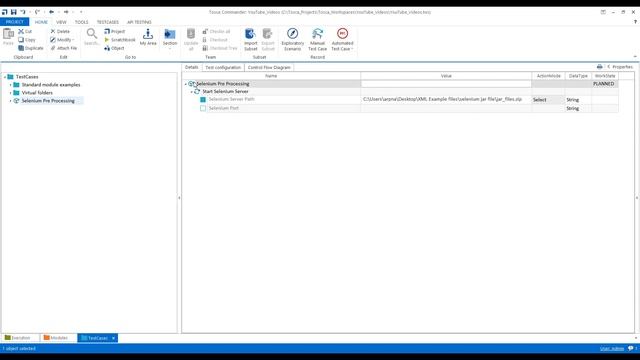640x360 pixels.
Task: Open the Test configuration tab
Action: tap(223, 67)
